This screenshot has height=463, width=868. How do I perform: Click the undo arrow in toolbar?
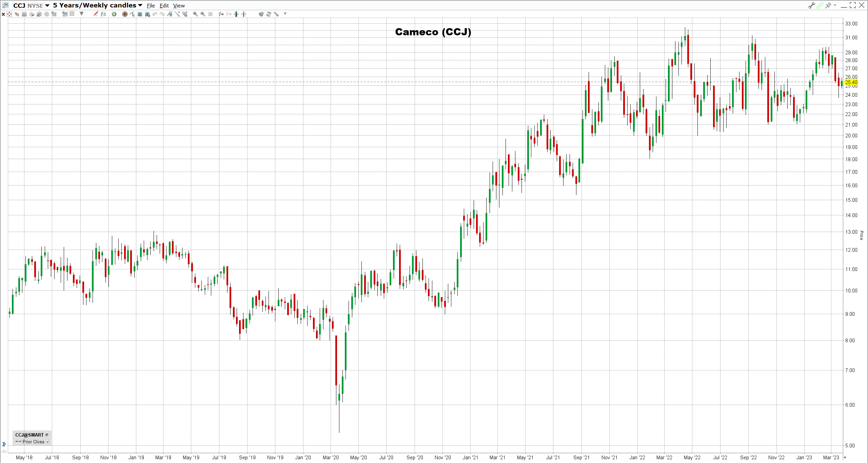155,14
